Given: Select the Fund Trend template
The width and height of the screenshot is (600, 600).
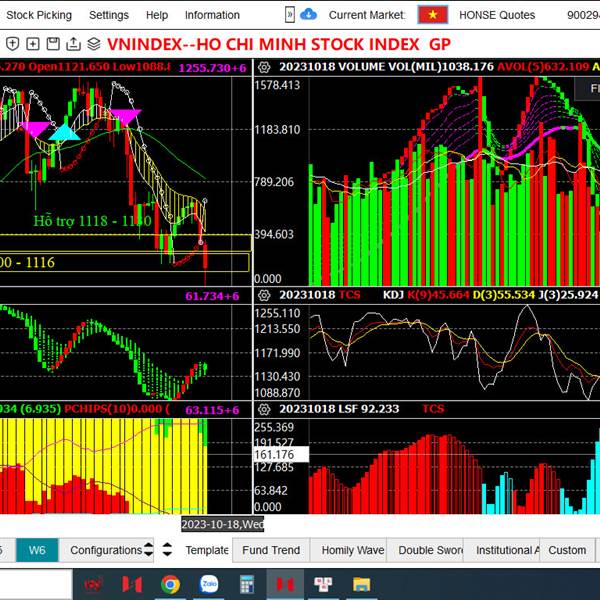Looking at the screenshot, I should 271,550.
